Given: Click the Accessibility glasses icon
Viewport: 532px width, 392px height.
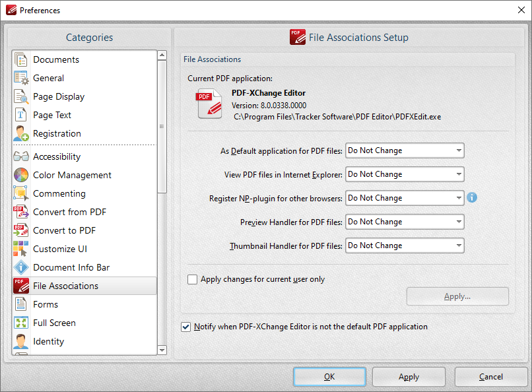Looking at the screenshot, I should pyautogui.click(x=21, y=156).
